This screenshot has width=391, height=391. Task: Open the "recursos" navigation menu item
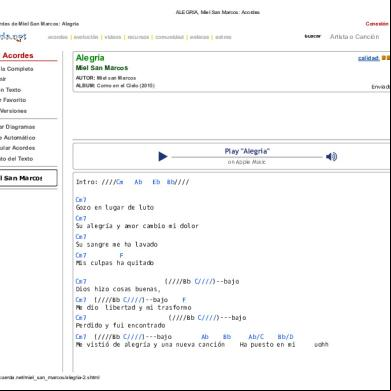coord(138,37)
